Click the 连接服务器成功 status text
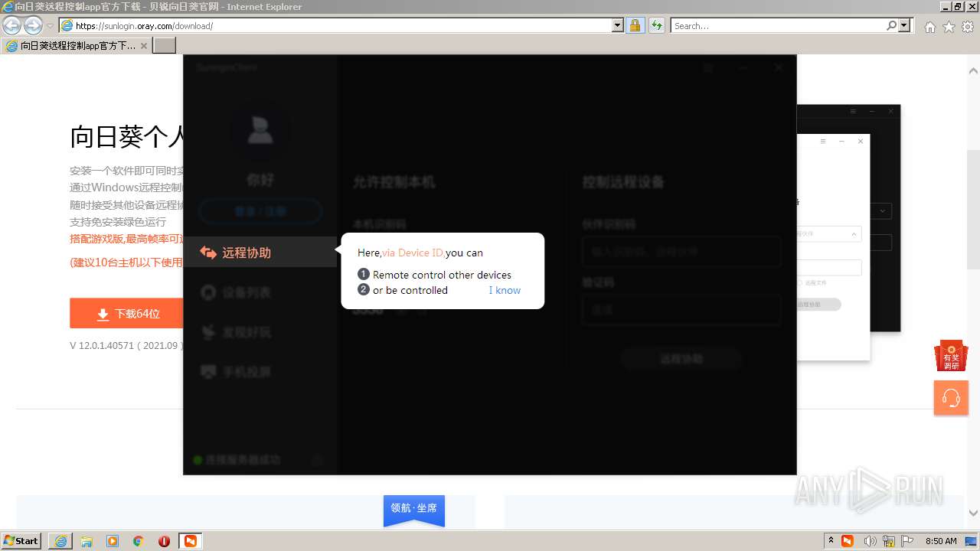980x551 pixels. [x=243, y=460]
